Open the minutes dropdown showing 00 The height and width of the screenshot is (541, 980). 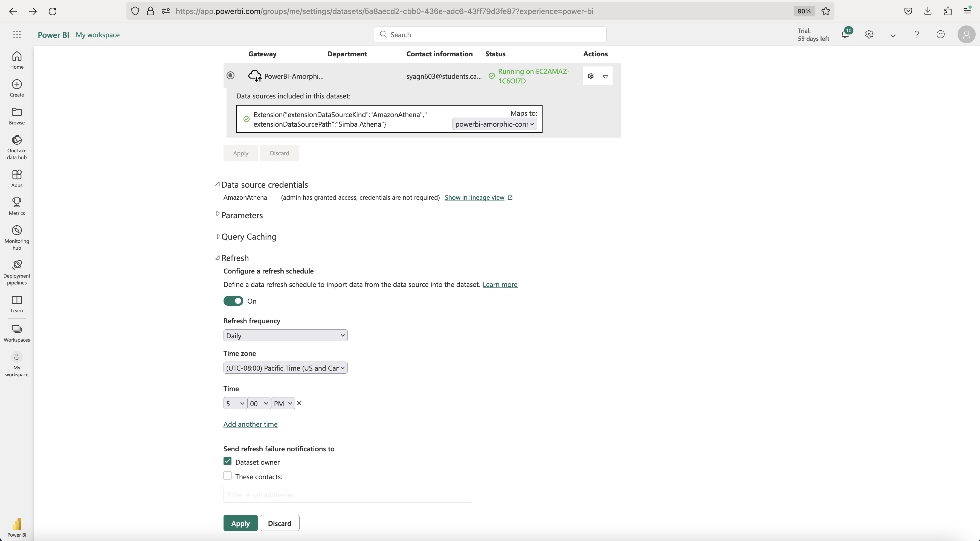click(x=259, y=403)
